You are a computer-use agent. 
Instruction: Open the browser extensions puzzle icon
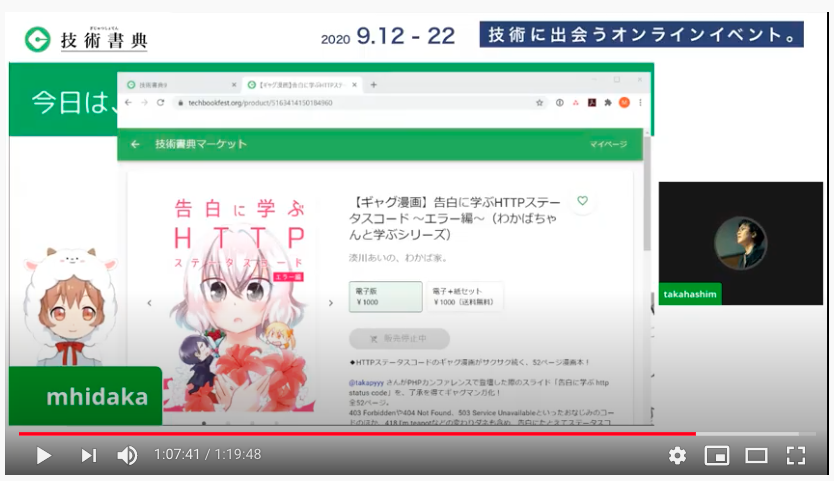(x=608, y=103)
